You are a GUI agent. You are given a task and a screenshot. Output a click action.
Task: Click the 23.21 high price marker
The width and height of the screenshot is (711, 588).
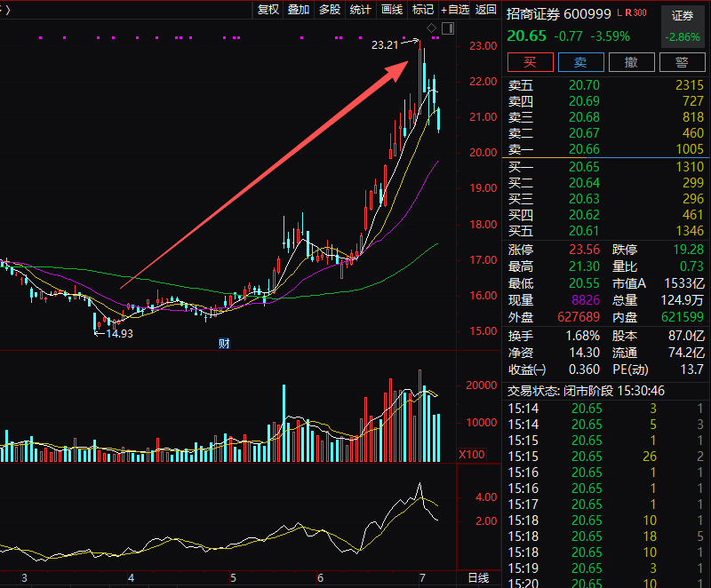point(385,44)
